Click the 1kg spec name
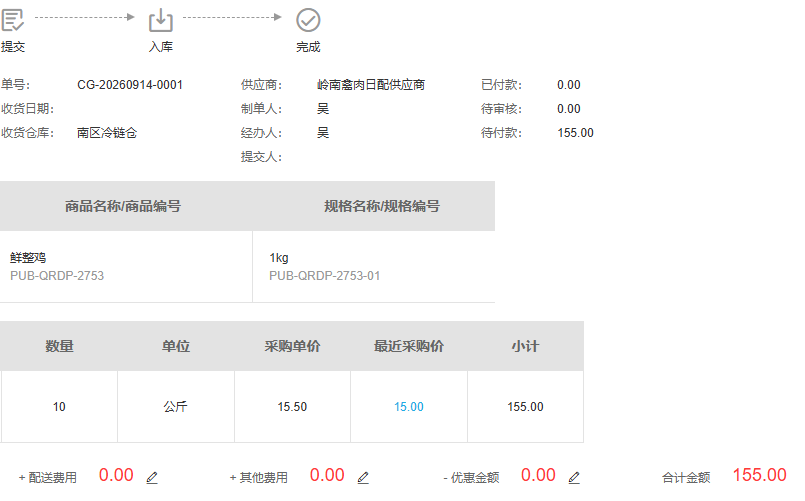Screen dimensions: 805x501 point(279,258)
